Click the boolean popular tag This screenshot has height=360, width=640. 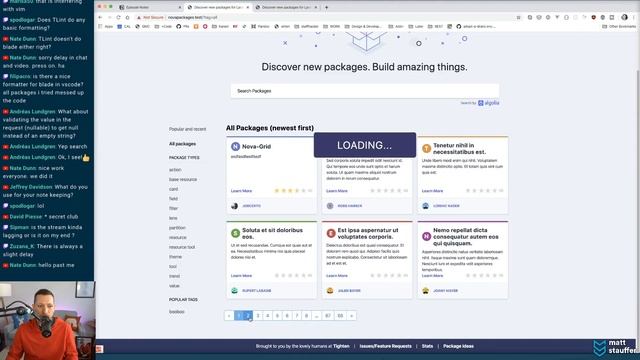[x=177, y=311]
